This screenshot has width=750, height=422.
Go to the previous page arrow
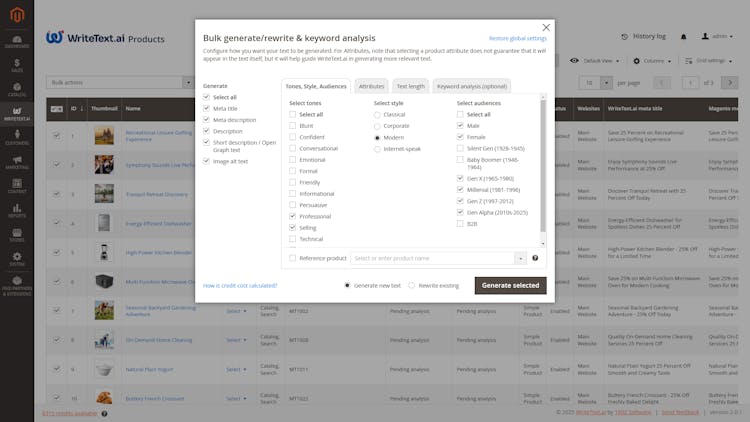click(662, 83)
